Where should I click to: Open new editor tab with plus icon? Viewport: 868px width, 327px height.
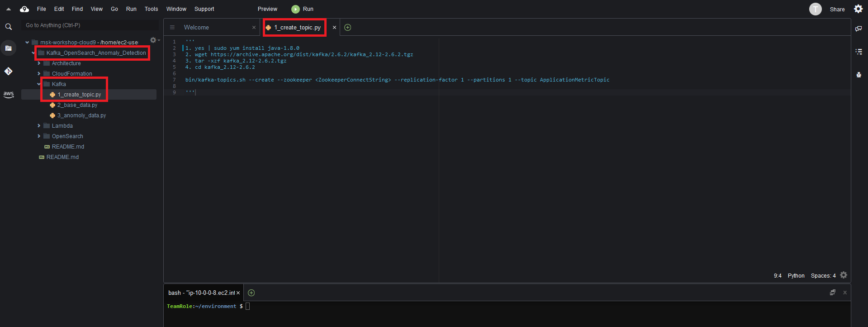(347, 28)
